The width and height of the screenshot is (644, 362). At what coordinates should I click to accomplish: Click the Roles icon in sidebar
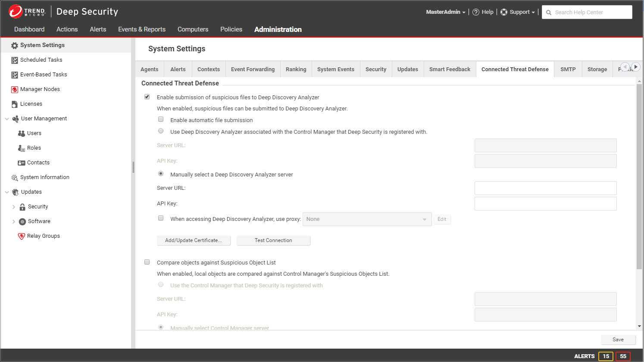click(22, 148)
